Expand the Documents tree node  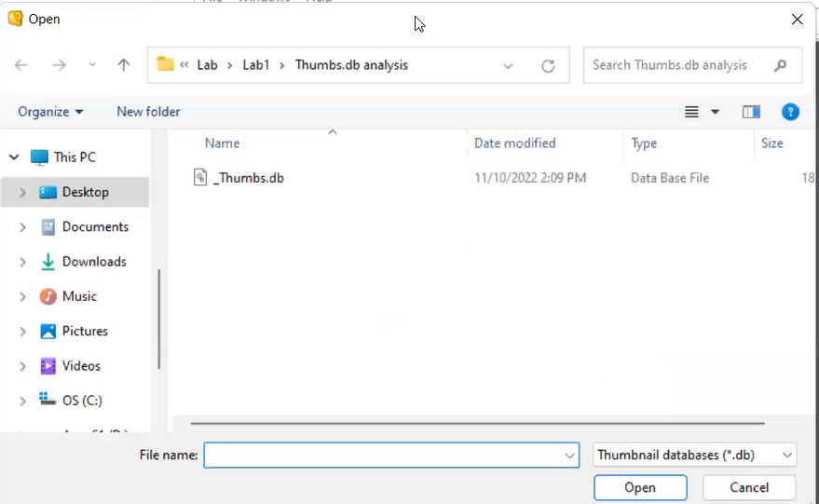coord(22,227)
